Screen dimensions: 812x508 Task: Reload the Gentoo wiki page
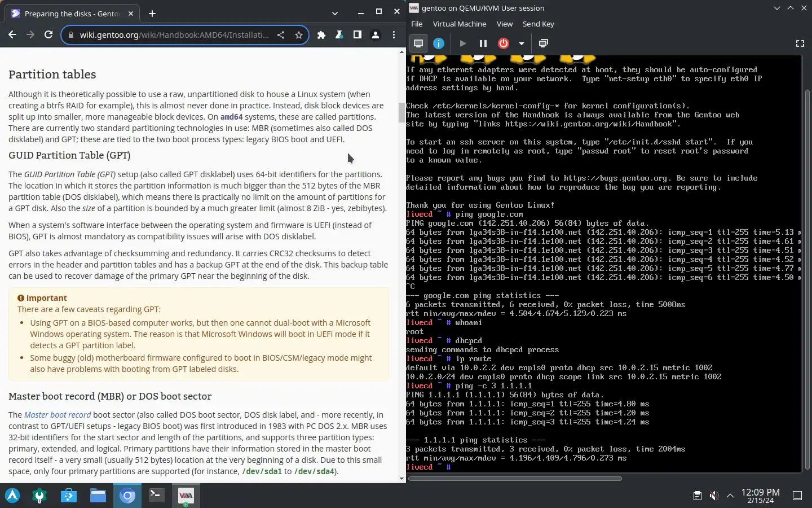(48, 35)
